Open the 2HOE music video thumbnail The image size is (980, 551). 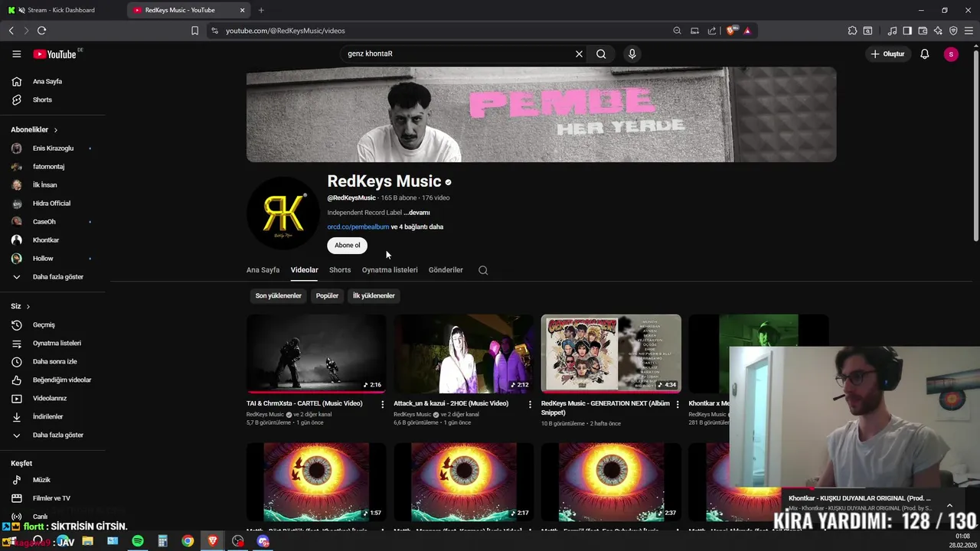(x=464, y=354)
